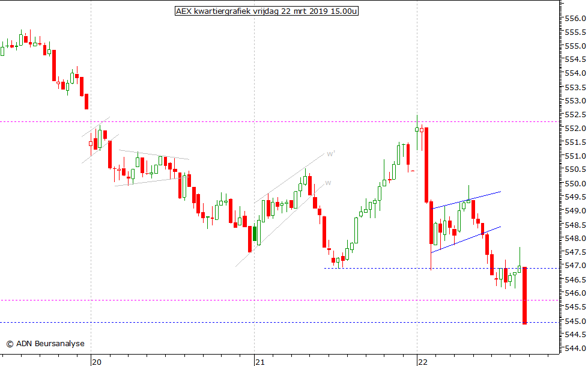Viewport: 588px width, 366px height.
Task: Click the 546.0 price axis label
Action: [x=575, y=293]
